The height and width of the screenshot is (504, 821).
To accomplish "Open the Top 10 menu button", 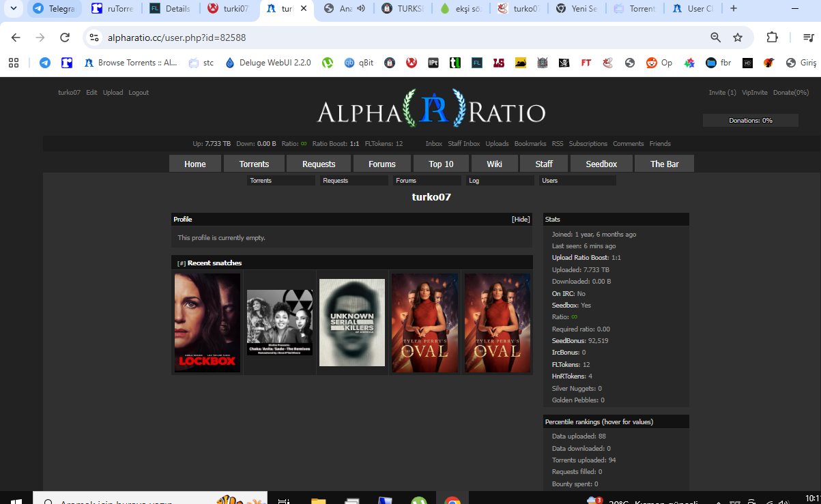I will (x=441, y=164).
